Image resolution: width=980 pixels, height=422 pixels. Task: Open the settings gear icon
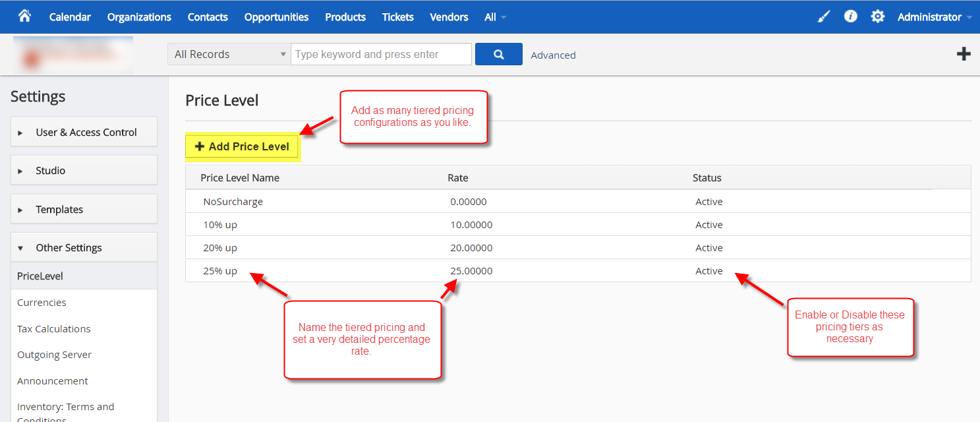coord(878,16)
